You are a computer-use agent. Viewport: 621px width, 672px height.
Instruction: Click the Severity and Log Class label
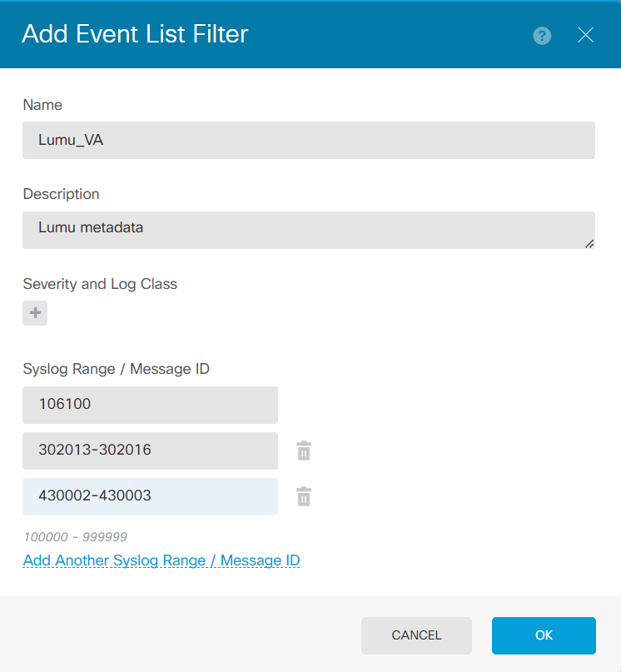[x=100, y=284]
